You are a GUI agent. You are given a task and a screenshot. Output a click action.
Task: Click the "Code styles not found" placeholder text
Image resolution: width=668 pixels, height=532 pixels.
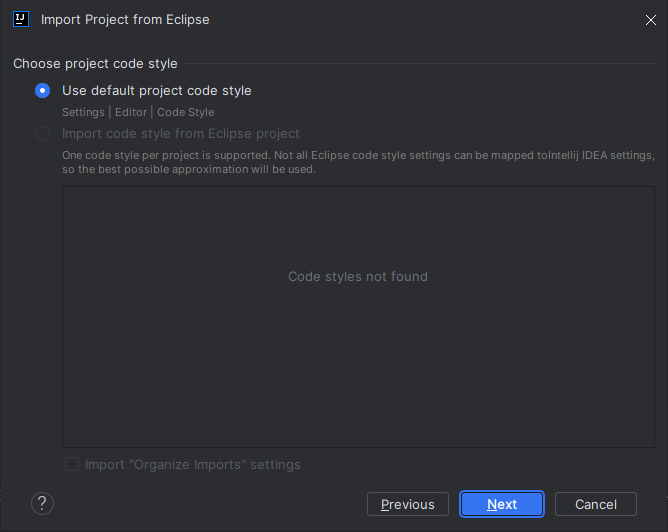click(358, 276)
